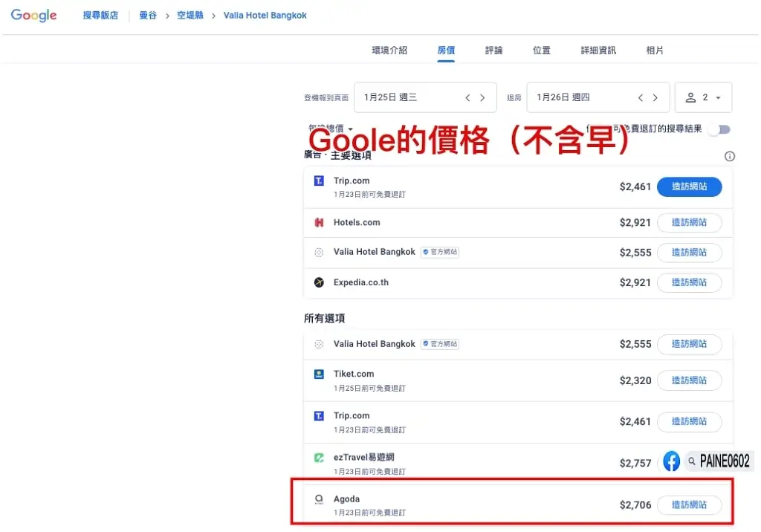Switch to the 評論 reviews tab
Screen dimensions: 761x532
pyautogui.click(x=493, y=51)
